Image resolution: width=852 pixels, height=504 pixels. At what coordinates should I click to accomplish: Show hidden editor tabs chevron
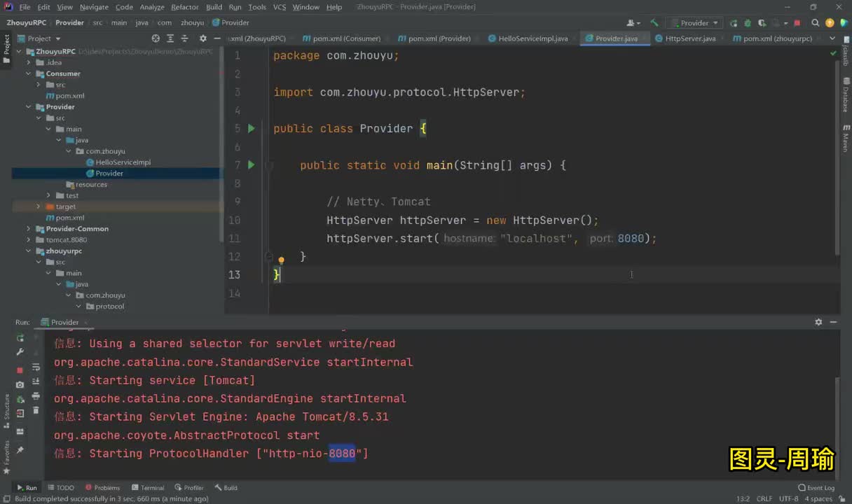(x=832, y=38)
